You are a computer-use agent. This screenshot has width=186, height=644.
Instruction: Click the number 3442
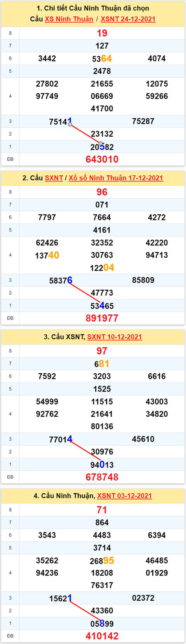pyautogui.click(x=47, y=58)
